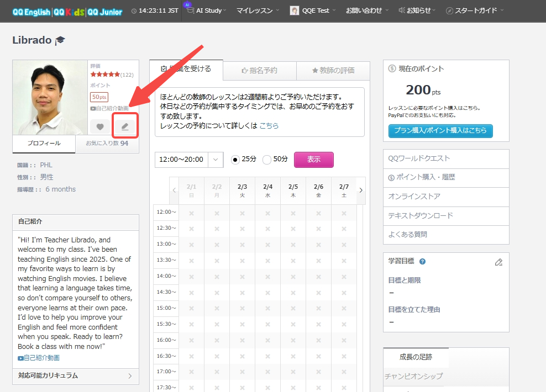Switch to the 指名予約 tab

pos(259,71)
